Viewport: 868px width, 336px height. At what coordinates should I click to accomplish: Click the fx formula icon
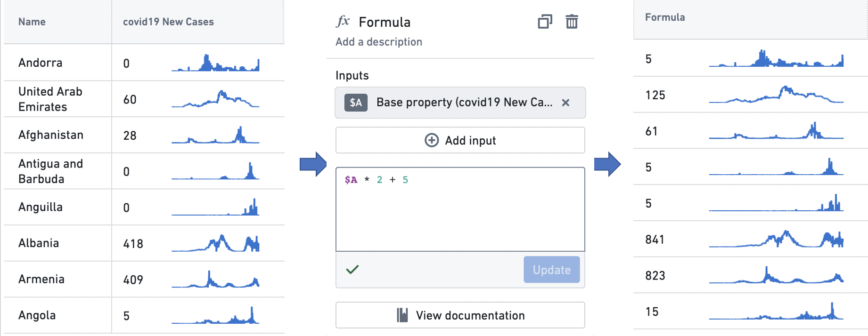(x=343, y=22)
